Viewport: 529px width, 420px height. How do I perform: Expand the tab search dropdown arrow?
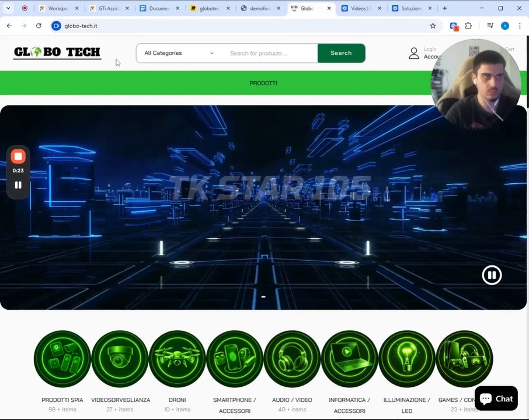(x=8, y=8)
